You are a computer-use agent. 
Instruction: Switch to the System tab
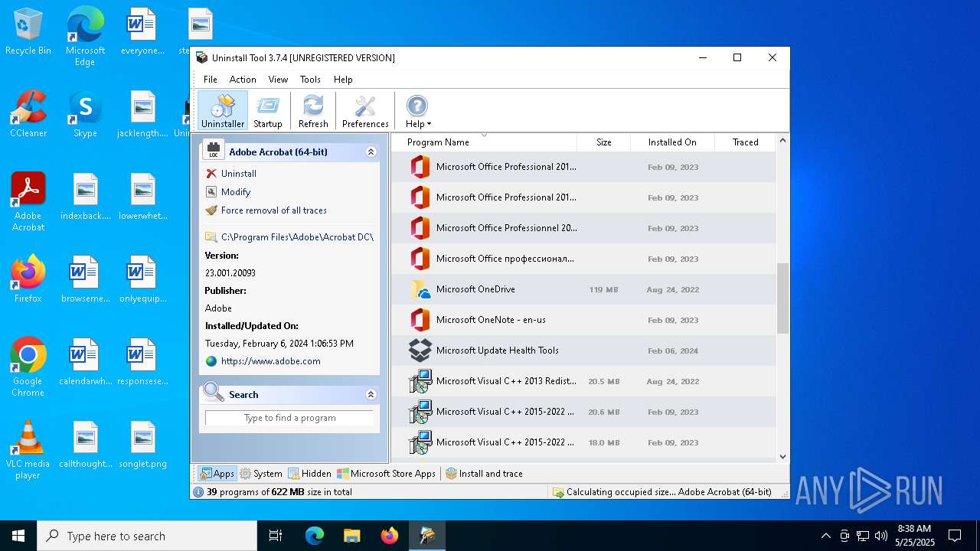point(261,474)
